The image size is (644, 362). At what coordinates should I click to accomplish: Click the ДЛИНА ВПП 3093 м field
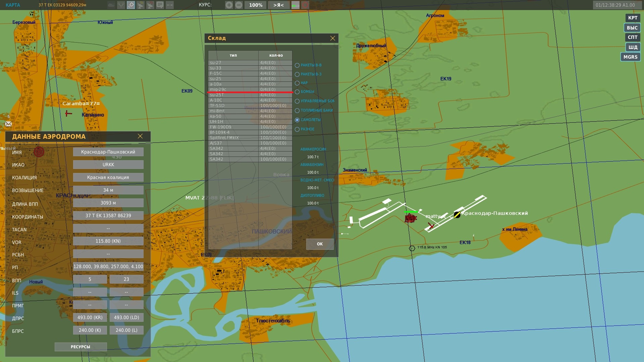tap(108, 203)
